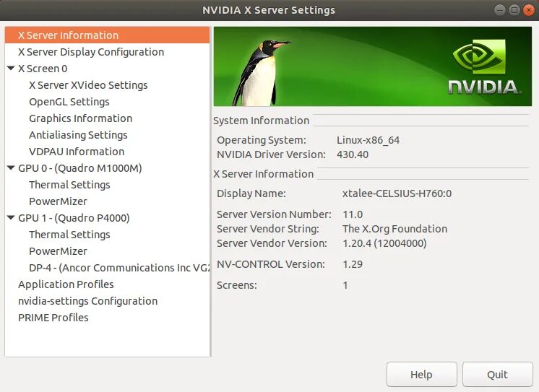Select X Server Information in the sidebar

[x=107, y=35]
